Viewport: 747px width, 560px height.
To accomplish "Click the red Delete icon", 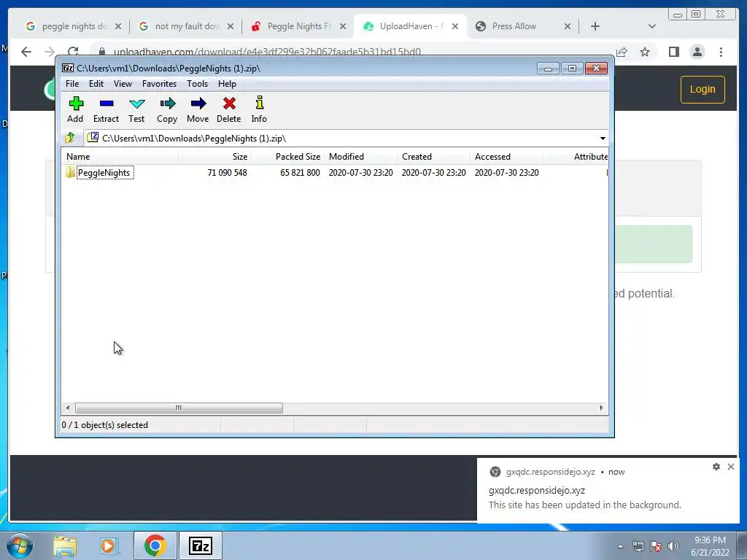I will 228,109.
